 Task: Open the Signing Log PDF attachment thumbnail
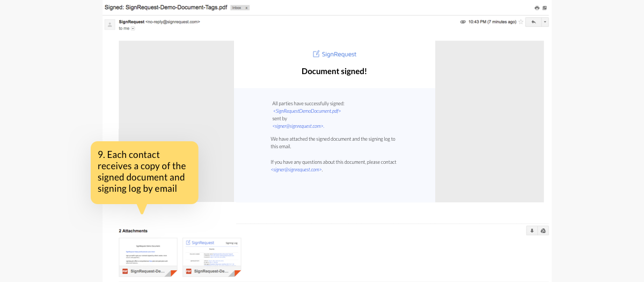[212, 257]
